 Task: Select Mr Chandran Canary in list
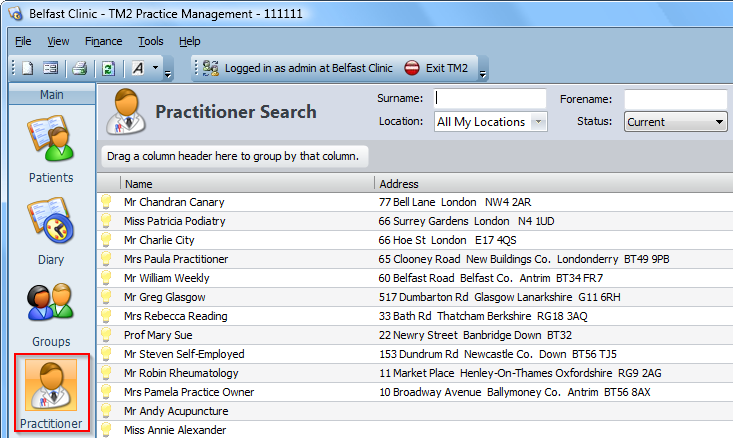click(x=174, y=202)
